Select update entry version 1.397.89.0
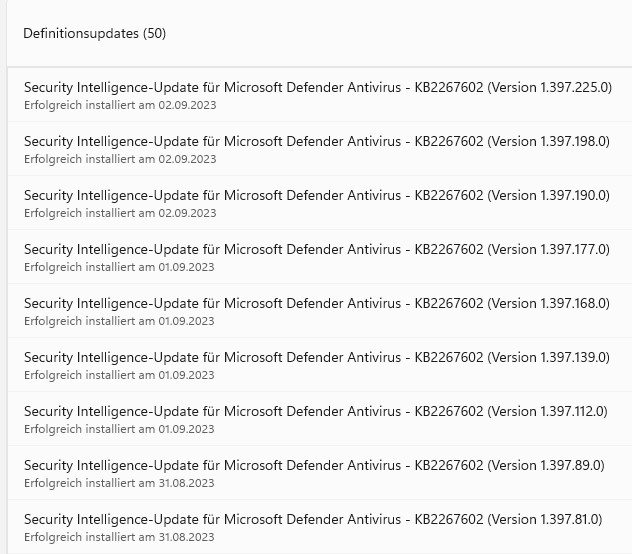The height and width of the screenshot is (554, 632). [314, 466]
